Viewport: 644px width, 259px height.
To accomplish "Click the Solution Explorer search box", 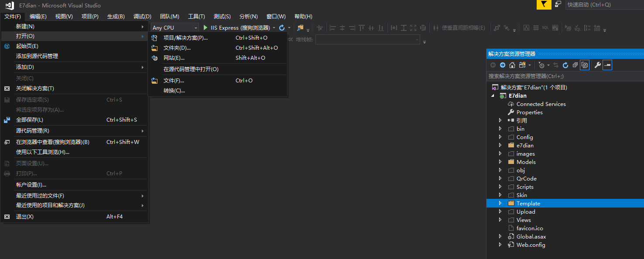I will (563, 76).
